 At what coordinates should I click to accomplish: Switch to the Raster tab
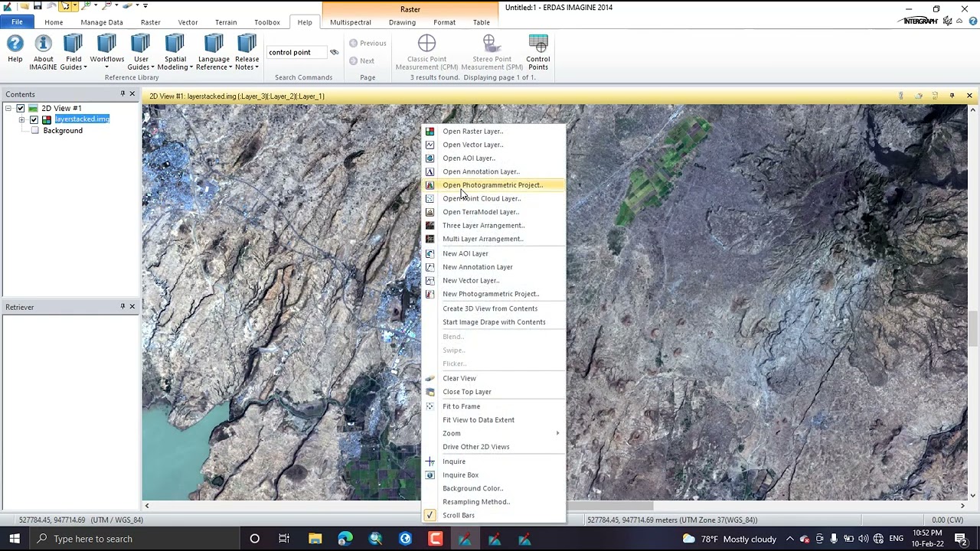[150, 22]
